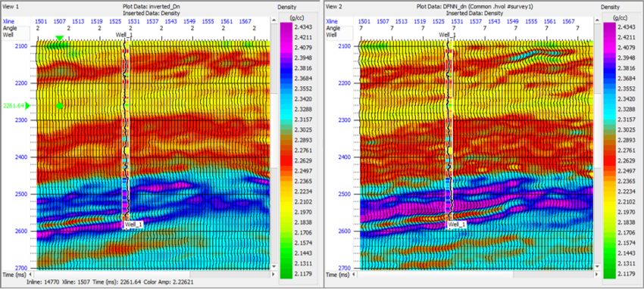Click the green 2261.64 time marker arrow

[28, 106]
